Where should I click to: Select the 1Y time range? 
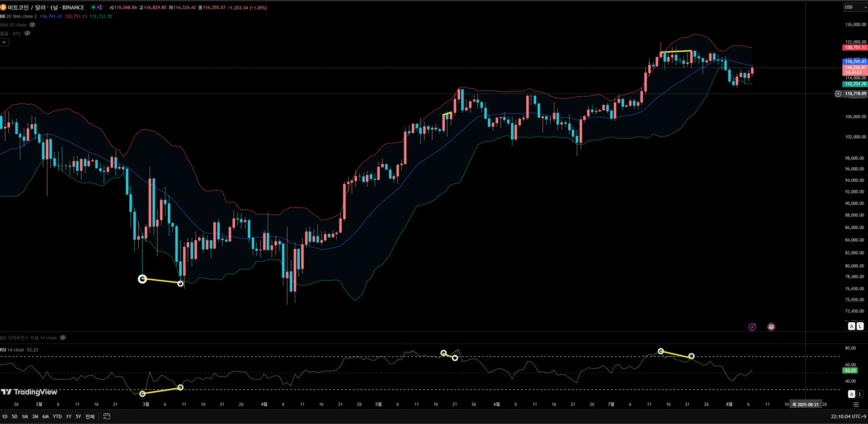[x=69, y=416]
